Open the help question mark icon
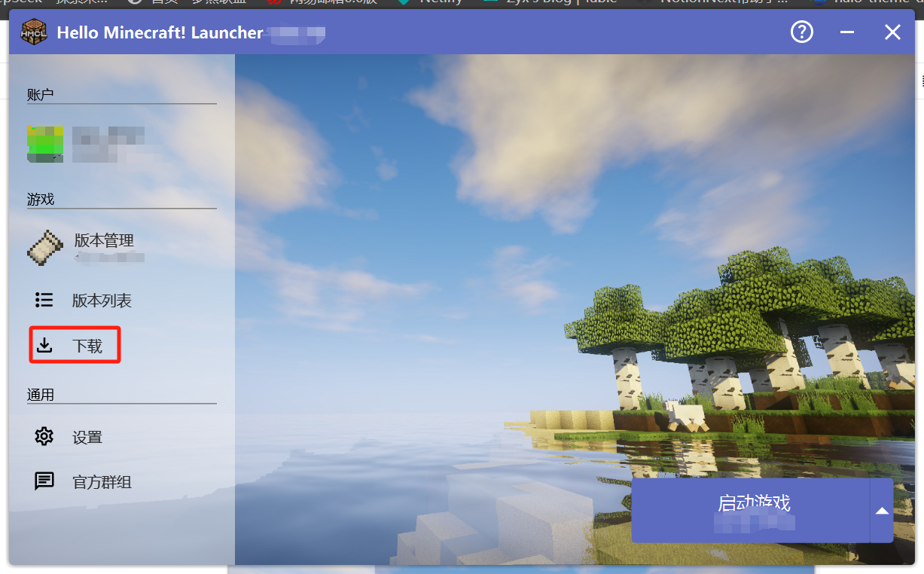924x574 pixels. pos(802,32)
